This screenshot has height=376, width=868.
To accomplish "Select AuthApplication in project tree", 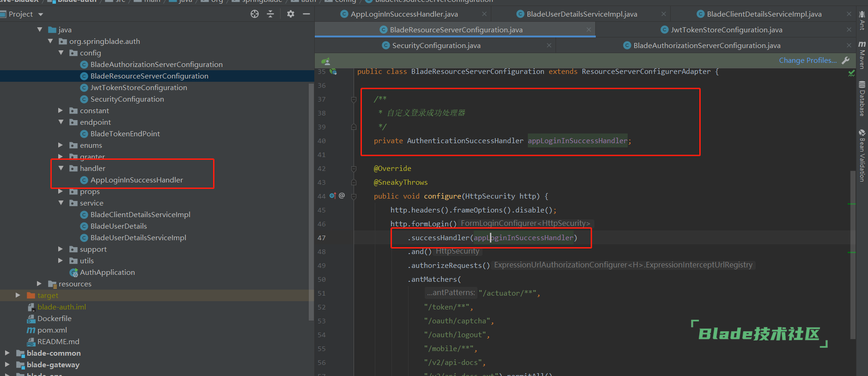I will pos(107,272).
